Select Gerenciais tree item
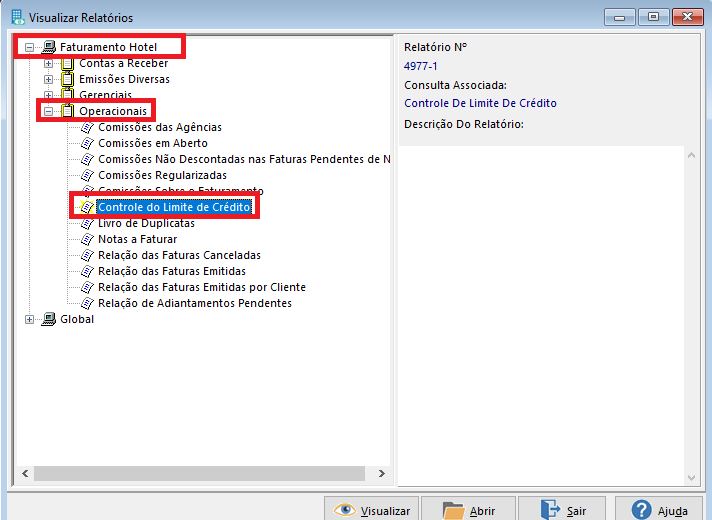The width and height of the screenshot is (712, 520). pos(105,95)
